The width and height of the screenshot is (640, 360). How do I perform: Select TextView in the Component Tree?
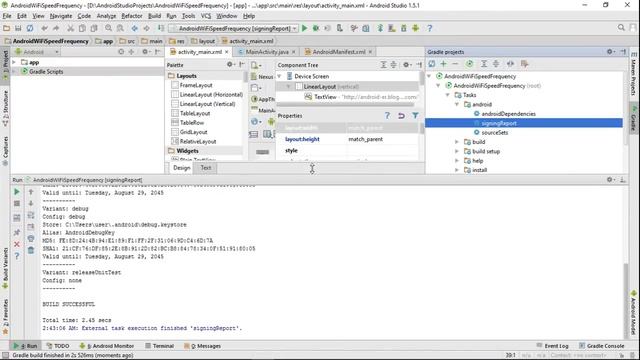(325, 97)
